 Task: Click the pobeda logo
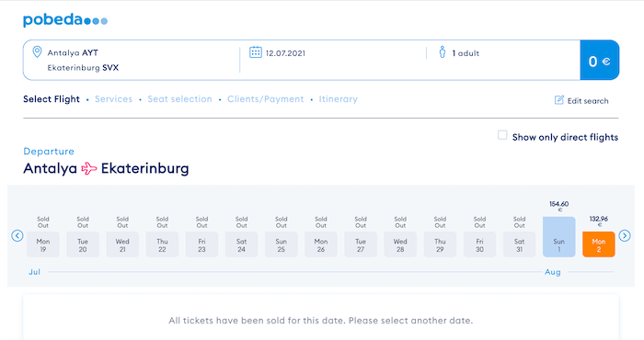click(65, 19)
